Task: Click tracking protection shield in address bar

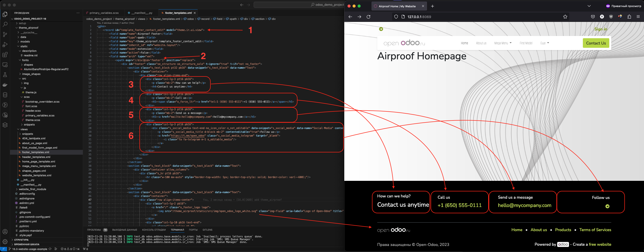Action: pos(396,17)
